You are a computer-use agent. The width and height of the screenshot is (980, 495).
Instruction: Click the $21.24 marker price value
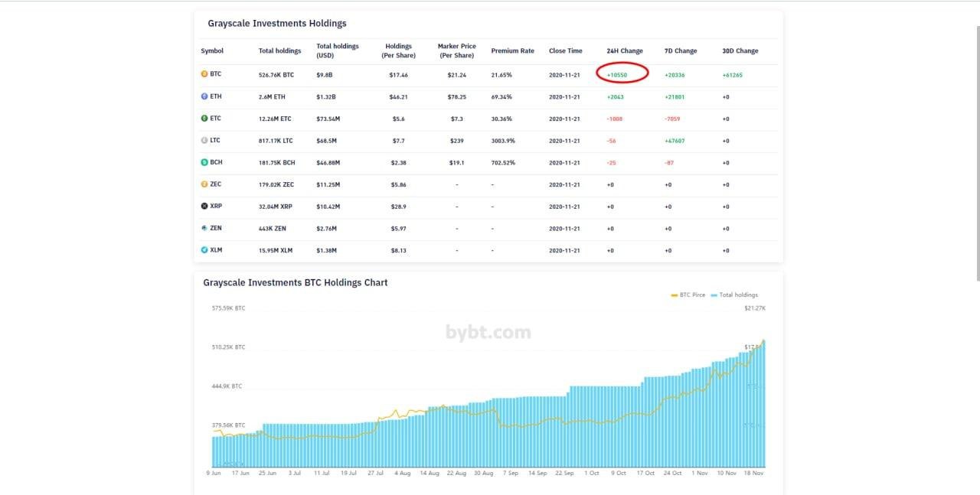(457, 75)
